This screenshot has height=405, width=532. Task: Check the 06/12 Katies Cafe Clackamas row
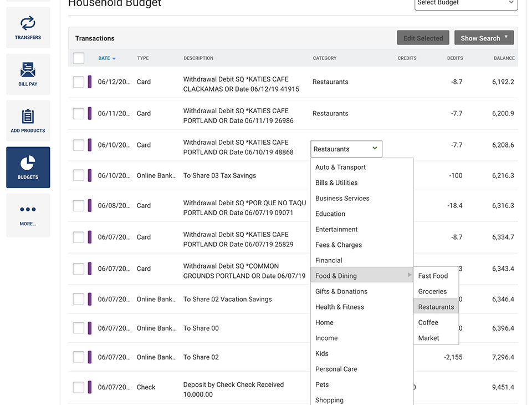(78, 82)
